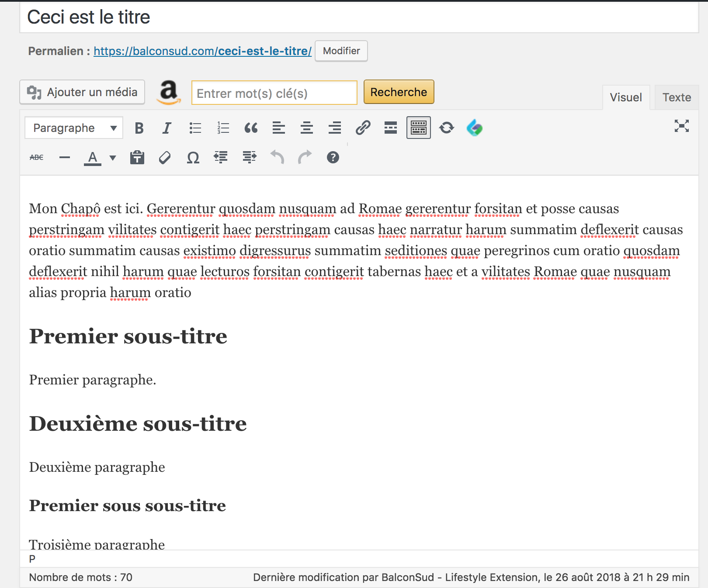Screen dimensions: 708x588
Task: Open the Paragraphe format dropdown
Action: tap(74, 128)
